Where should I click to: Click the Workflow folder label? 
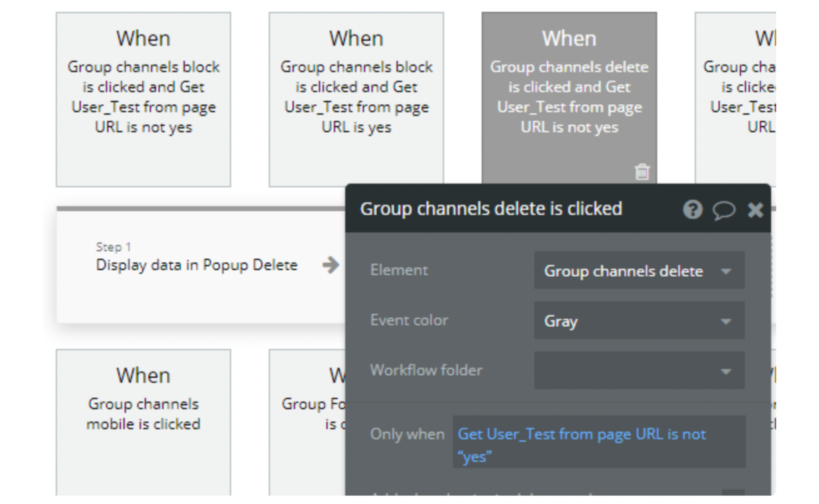coord(426,370)
